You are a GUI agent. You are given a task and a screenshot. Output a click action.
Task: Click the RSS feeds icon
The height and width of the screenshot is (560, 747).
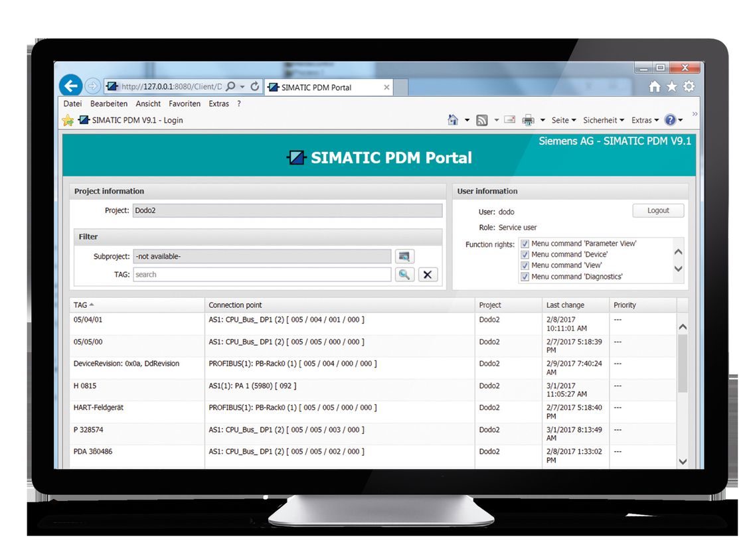(x=482, y=121)
